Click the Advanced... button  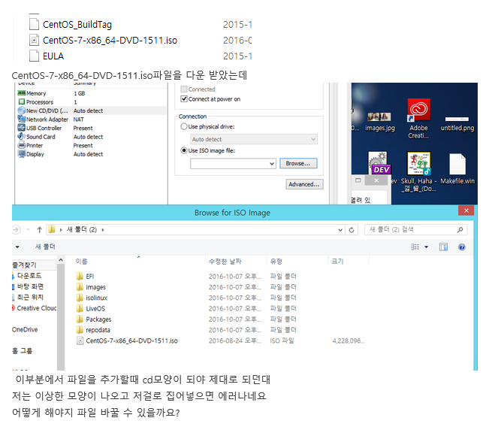(304, 184)
